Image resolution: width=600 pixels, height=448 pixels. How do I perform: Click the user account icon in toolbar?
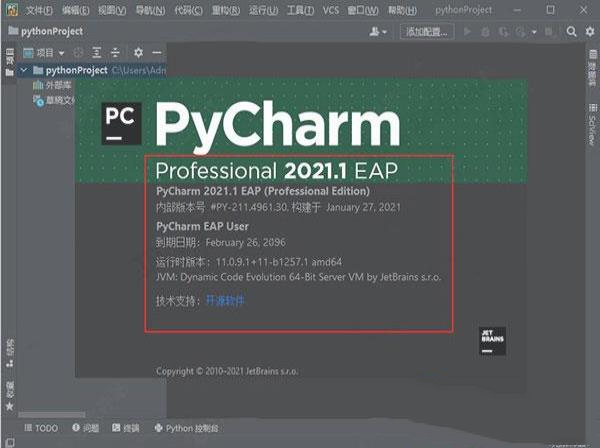pos(378,32)
